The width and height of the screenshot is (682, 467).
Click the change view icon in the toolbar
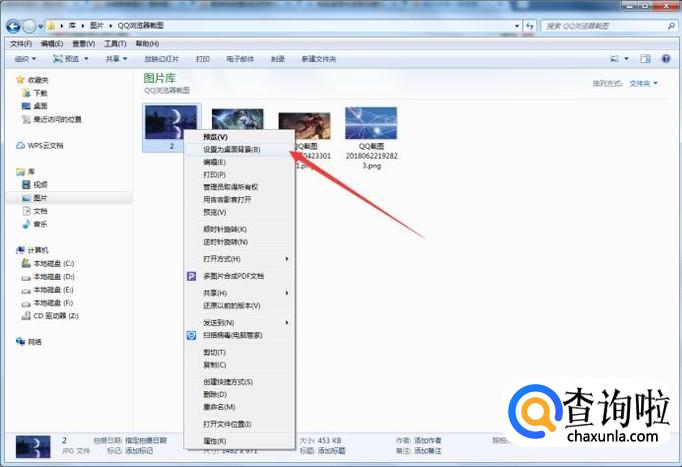pyautogui.click(x=614, y=59)
